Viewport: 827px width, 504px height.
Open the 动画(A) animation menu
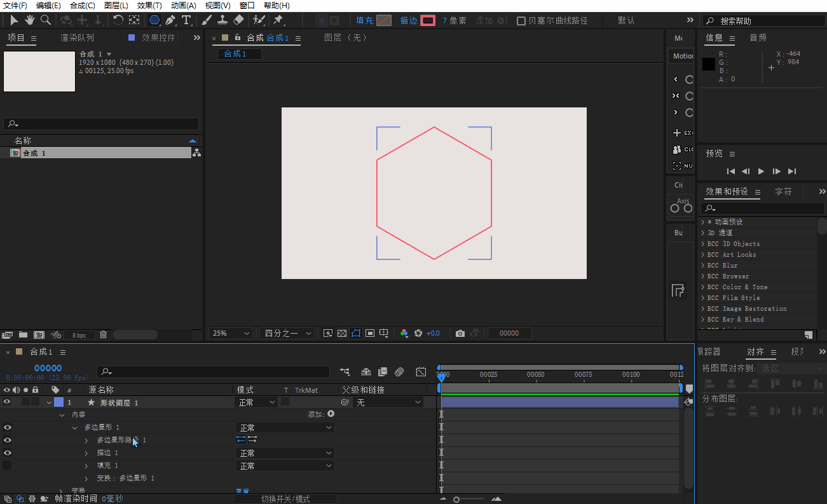tap(183, 6)
